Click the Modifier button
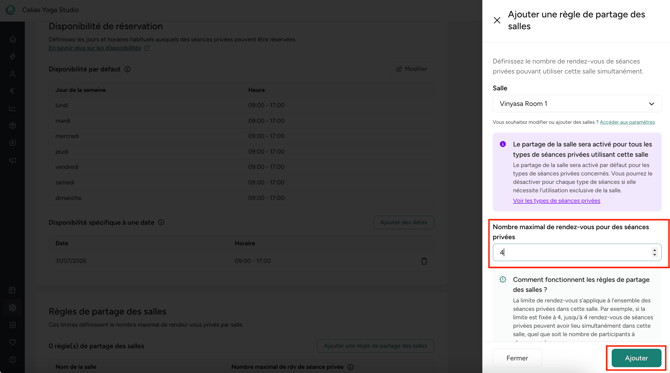Screen dimensions: 670x373 [411, 69]
